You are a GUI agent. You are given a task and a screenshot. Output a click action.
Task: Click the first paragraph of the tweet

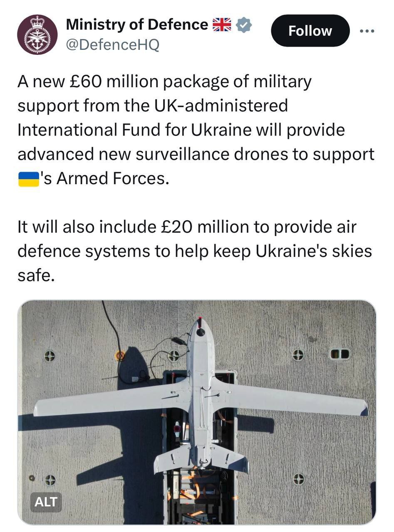[196, 130]
